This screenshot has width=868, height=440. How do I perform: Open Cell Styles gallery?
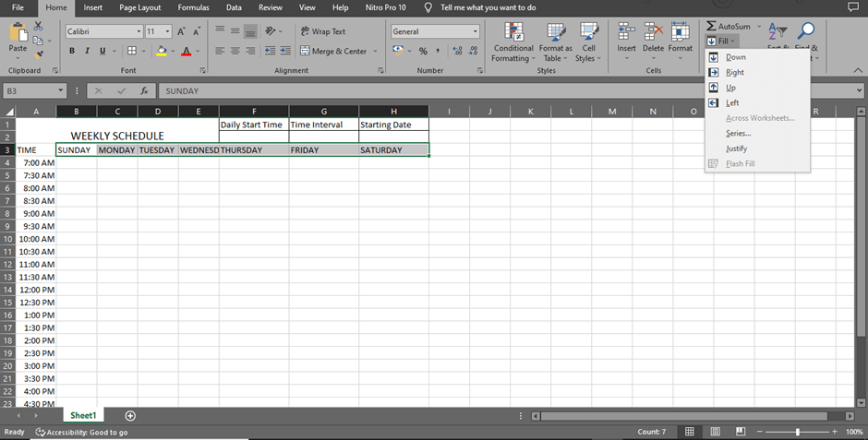(588, 42)
